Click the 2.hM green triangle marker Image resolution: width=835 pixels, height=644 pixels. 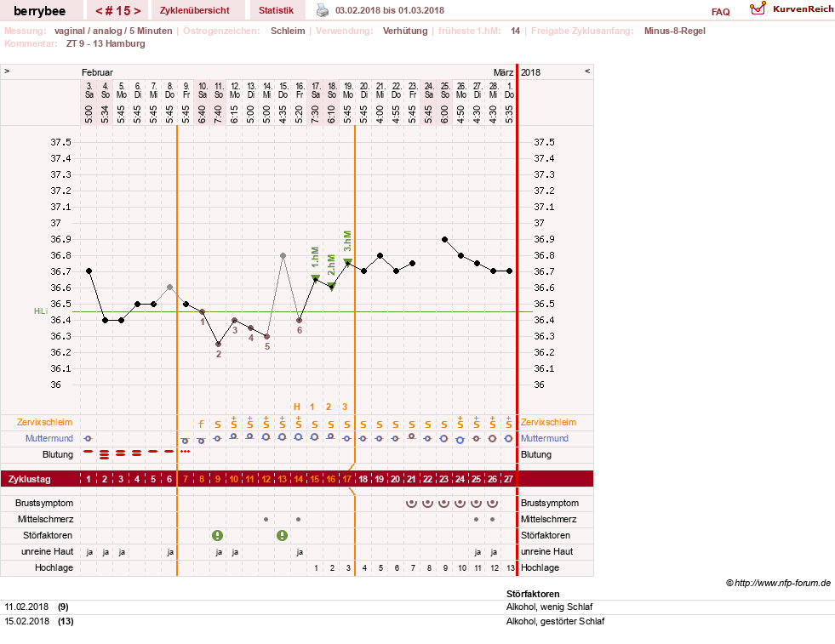[x=331, y=287]
